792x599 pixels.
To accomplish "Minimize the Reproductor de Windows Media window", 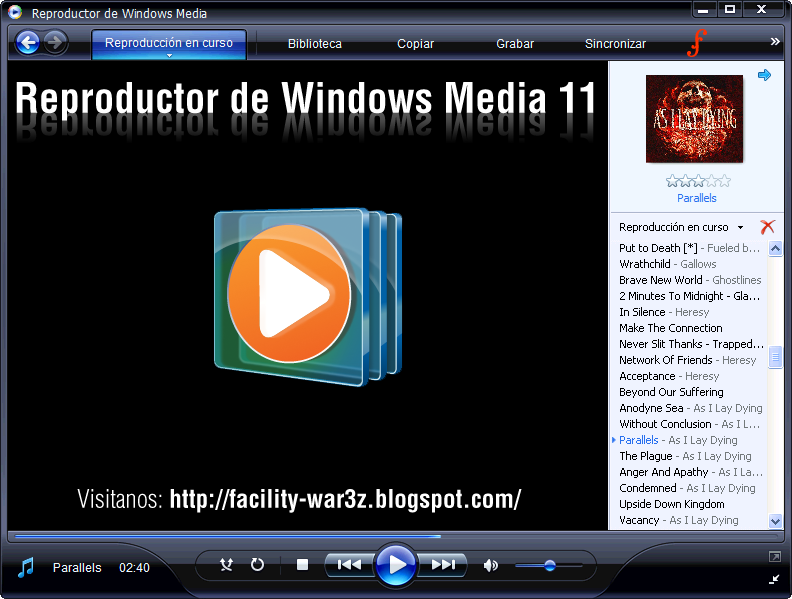I will [703, 9].
